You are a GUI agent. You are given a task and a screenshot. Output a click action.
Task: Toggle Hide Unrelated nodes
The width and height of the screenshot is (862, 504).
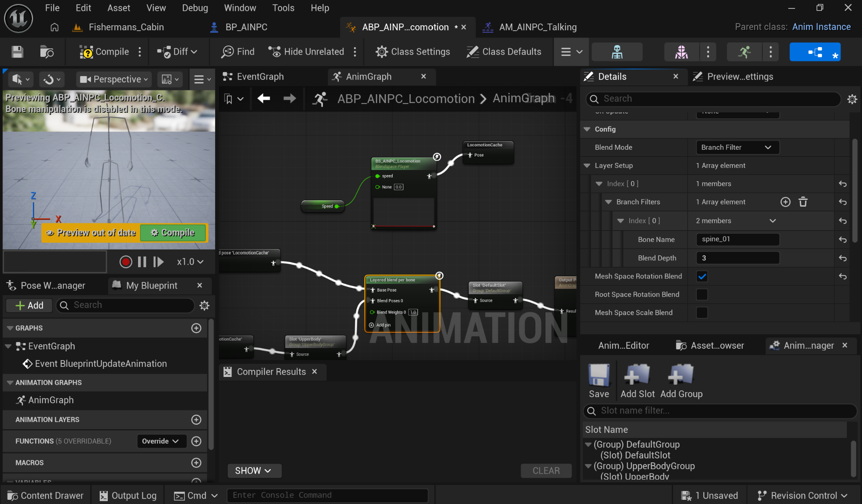click(306, 52)
